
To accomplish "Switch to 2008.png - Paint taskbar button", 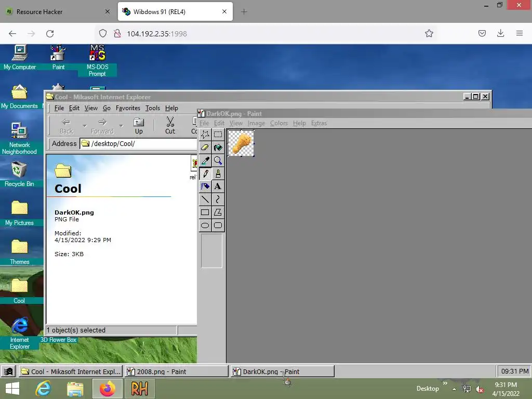I will (177, 371).
